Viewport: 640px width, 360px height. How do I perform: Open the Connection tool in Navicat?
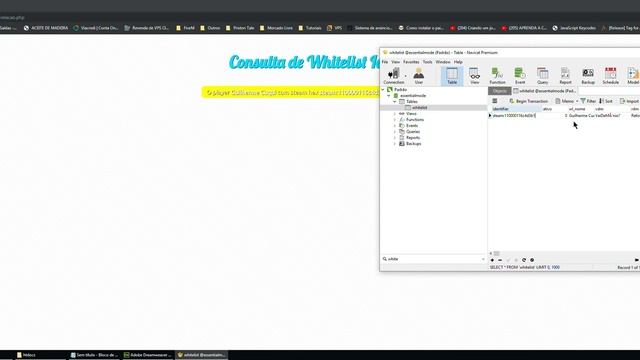click(393, 76)
